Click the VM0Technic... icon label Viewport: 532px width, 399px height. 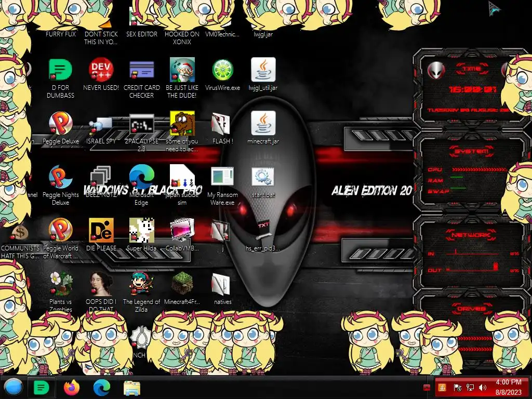(222, 34)
